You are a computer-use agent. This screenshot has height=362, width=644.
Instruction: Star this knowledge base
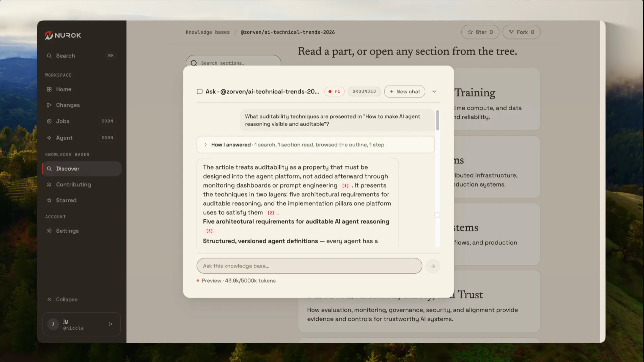[x=480, y=32]
